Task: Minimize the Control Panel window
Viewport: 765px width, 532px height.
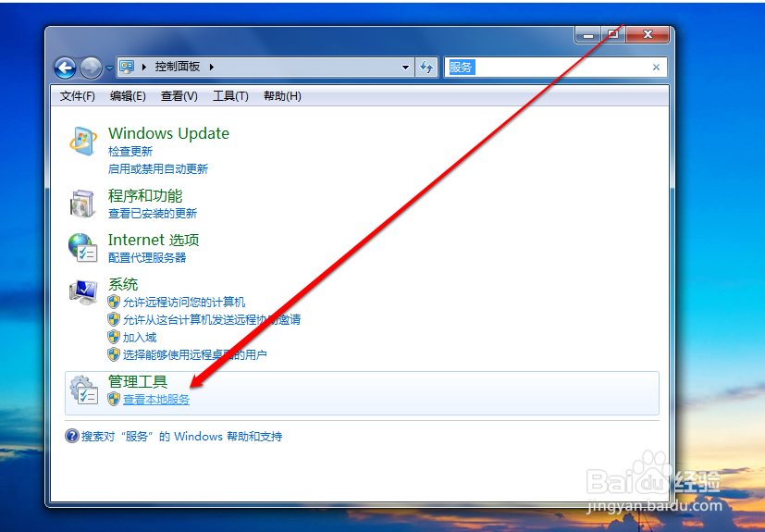Action: [588, 34]
